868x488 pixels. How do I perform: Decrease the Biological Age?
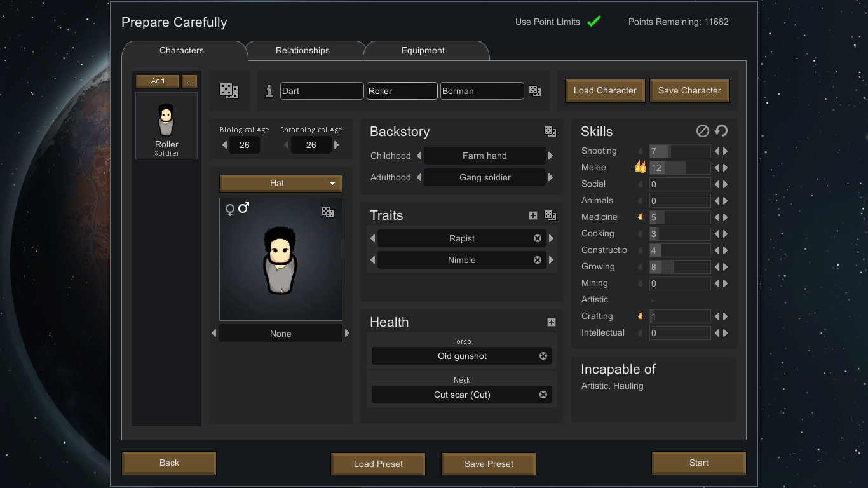click(224, 145)
